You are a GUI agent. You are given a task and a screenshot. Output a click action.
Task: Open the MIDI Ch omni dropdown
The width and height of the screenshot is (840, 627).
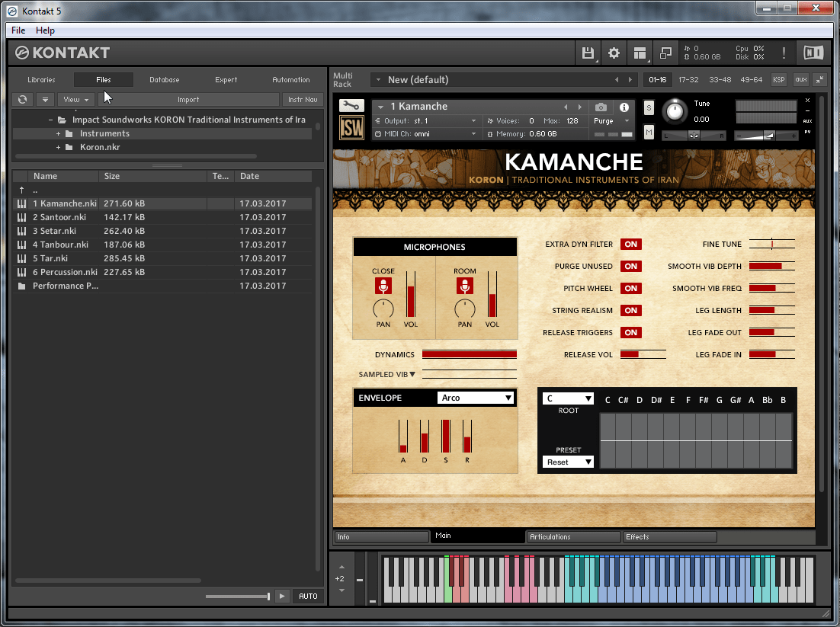point(426,134)
